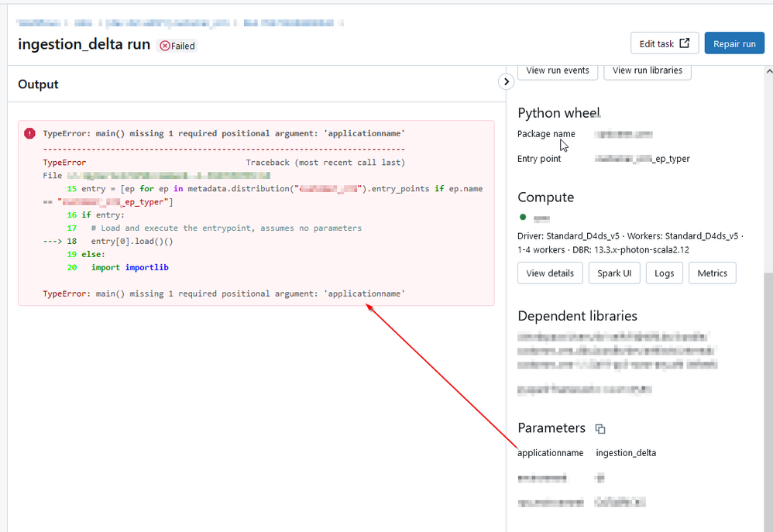Viewport: 773px width, 532px height.
Task: Click the first TypeError message line
Action: (x=223, y=133)
